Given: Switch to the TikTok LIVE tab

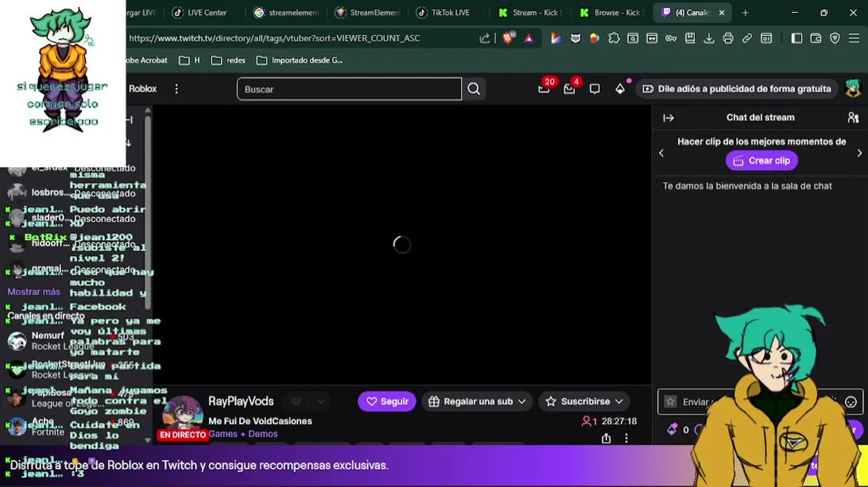Looking at the screenshot, I should pos(443,12).
